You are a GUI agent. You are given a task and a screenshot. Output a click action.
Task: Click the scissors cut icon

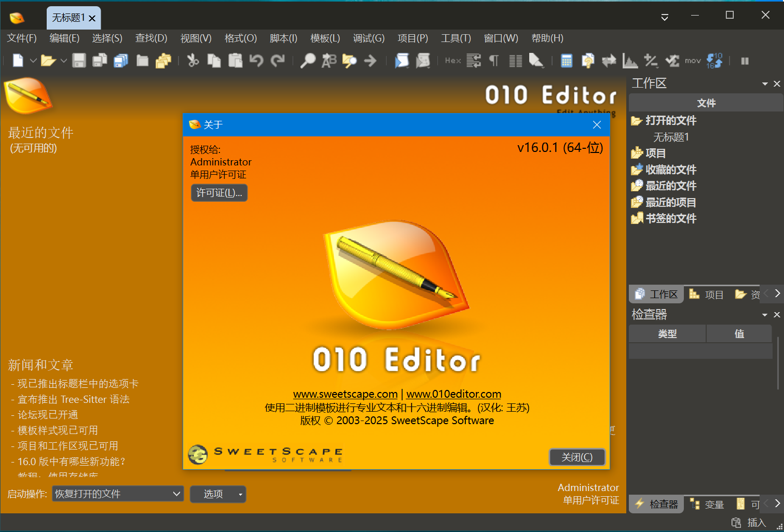[193, 61]
